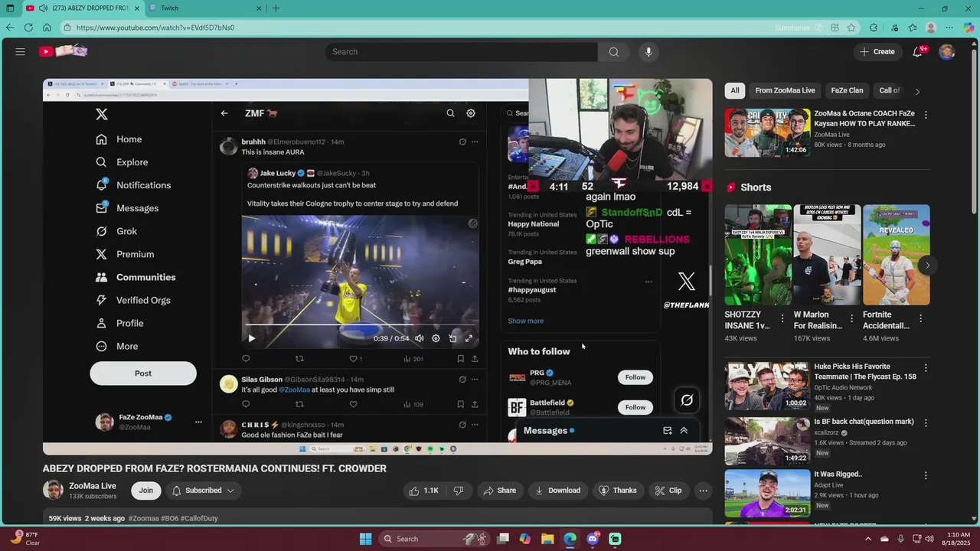Screen dimensions: 980x551
Task: Open the YouTube guide hamburger menu
Action: 21,51
